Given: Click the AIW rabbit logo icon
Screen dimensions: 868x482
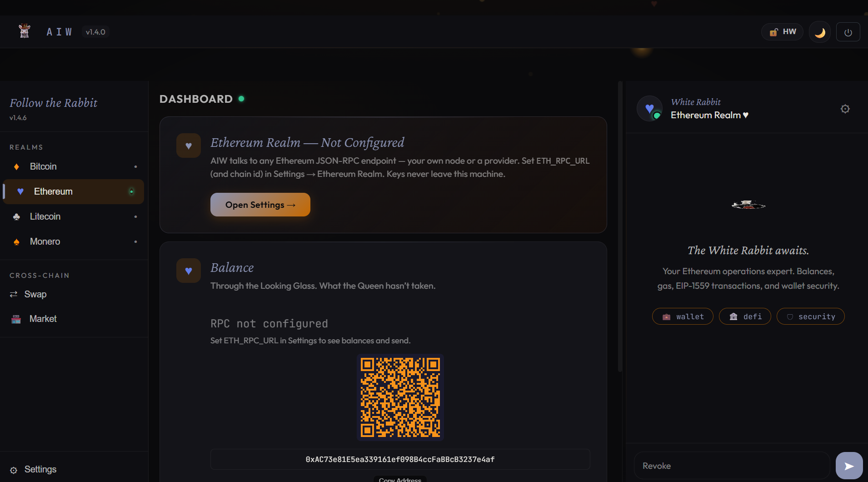Looking at the screenshot, I should [x=25, y=31].
